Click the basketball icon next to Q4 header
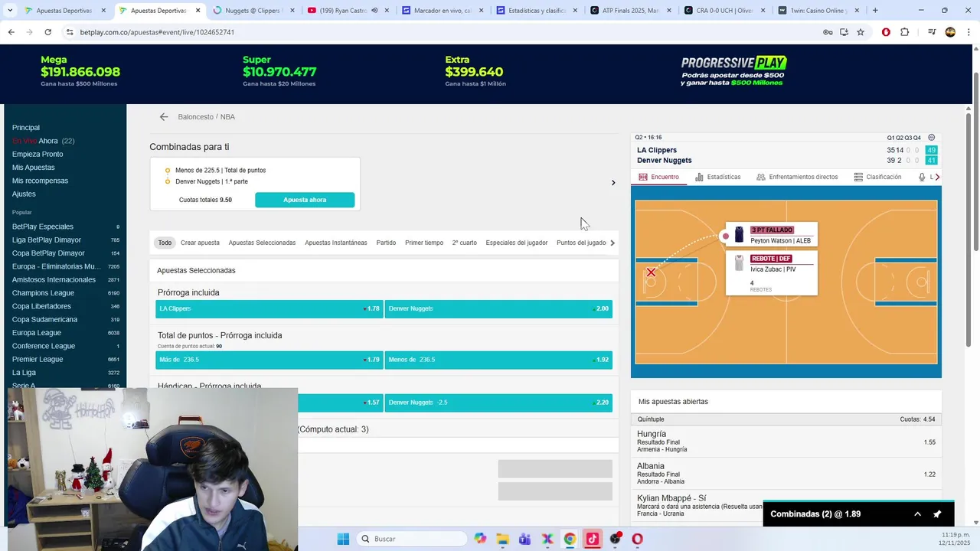The height and width of the screenshot is (551, 980). [932, 138]
